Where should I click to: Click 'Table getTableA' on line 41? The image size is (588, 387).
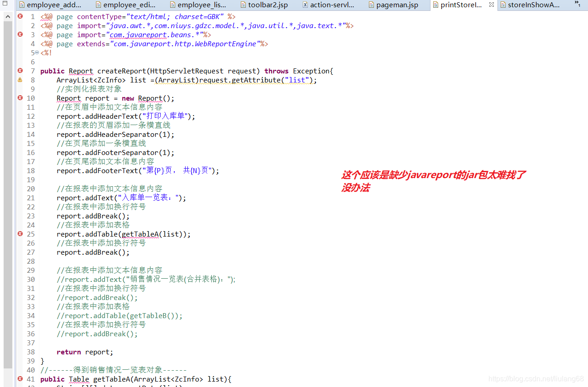(x=100, y=379)
